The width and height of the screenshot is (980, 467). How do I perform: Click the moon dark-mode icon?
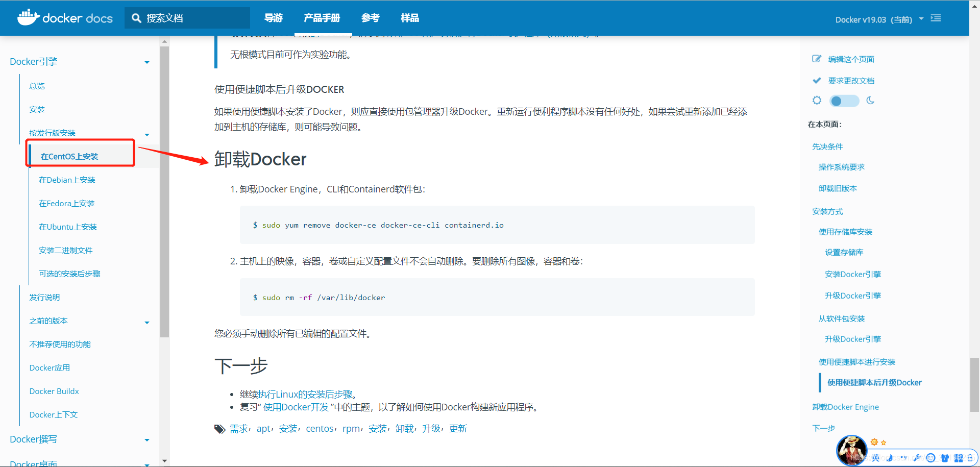(871, 100)
